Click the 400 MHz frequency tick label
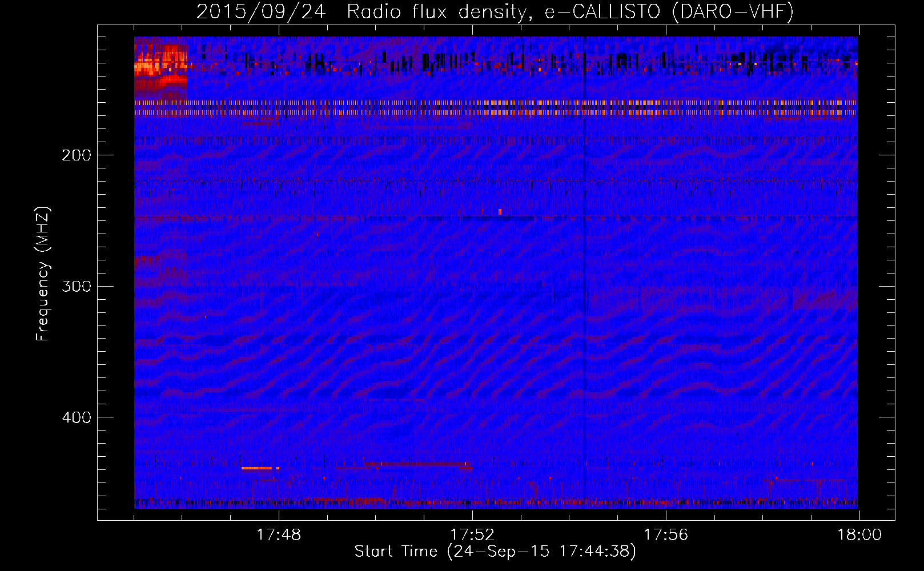Screen dimensions: 924x571 pyautogui.click(x=77, y=417)
